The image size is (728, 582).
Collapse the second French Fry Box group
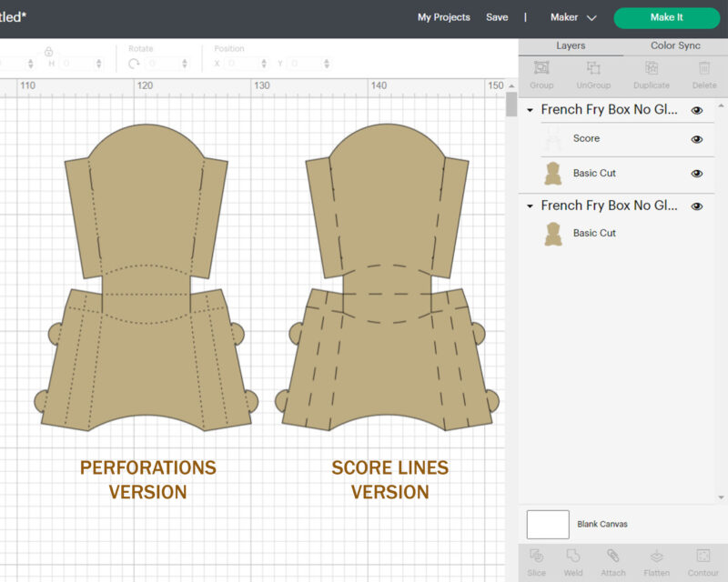click(x=531, y=206)
